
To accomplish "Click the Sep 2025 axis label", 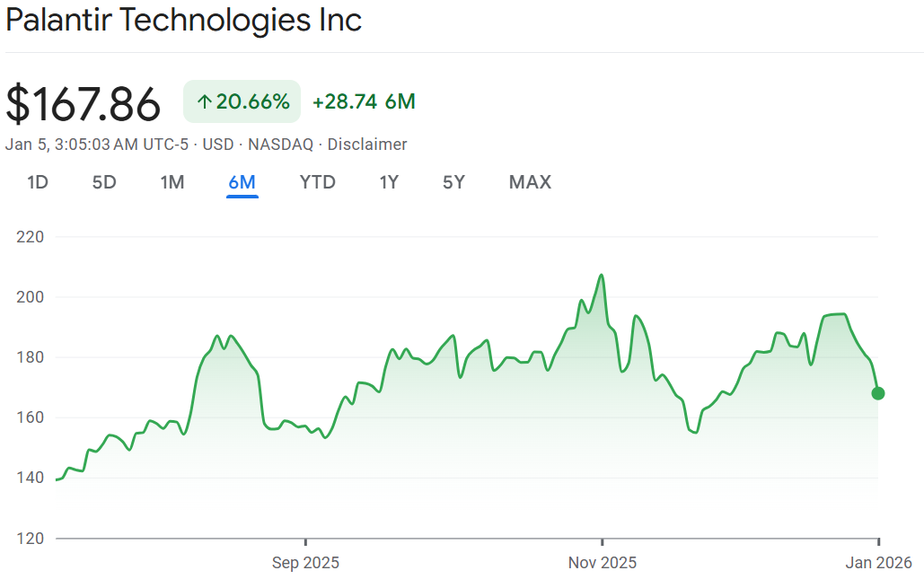I will [x=305, y=563].
